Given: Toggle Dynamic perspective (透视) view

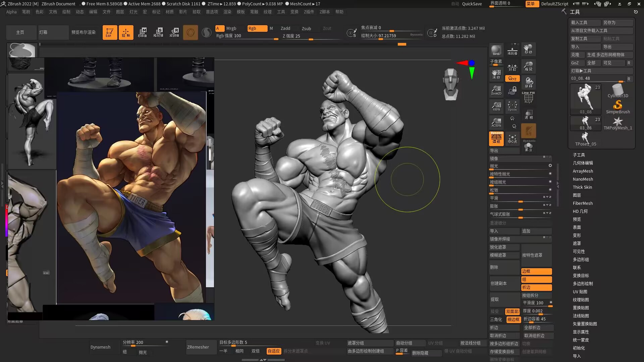Looking at the screenshot, I should click(496, 138).
